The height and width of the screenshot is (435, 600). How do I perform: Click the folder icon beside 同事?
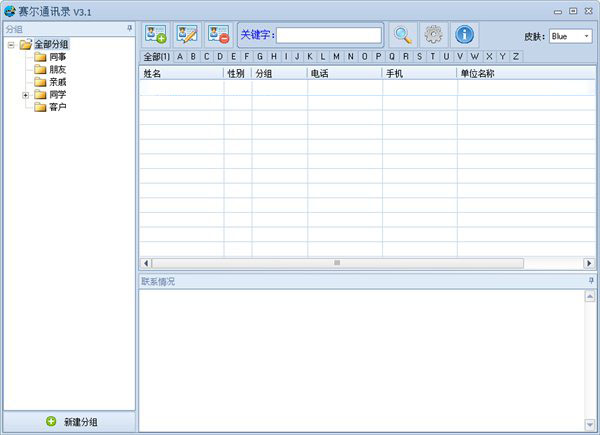(x=40, y=57)
